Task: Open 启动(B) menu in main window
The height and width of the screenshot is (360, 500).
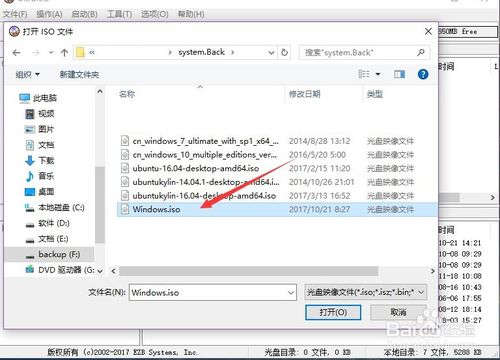Action: (85, 14)
